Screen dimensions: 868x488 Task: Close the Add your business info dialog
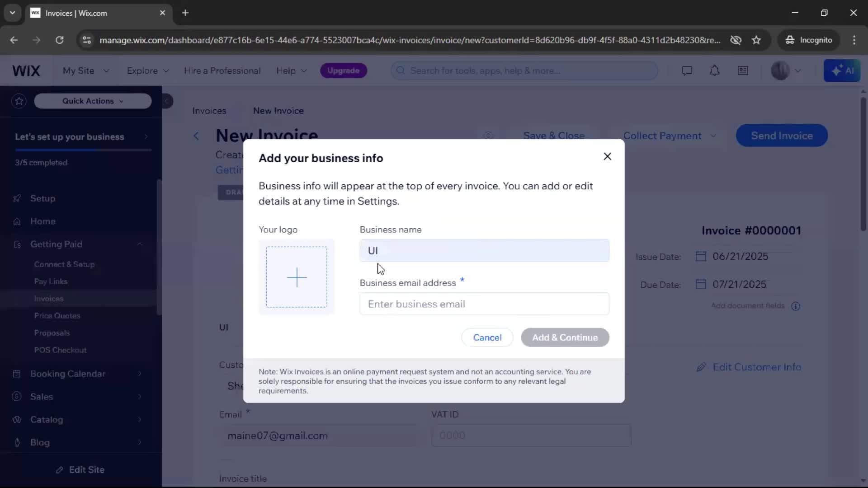(x=607, y=156)
